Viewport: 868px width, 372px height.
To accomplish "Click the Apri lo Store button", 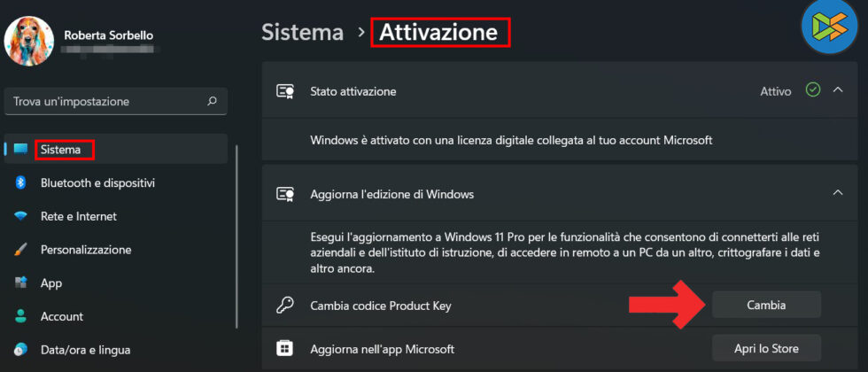I will click(x=766, y=348).
